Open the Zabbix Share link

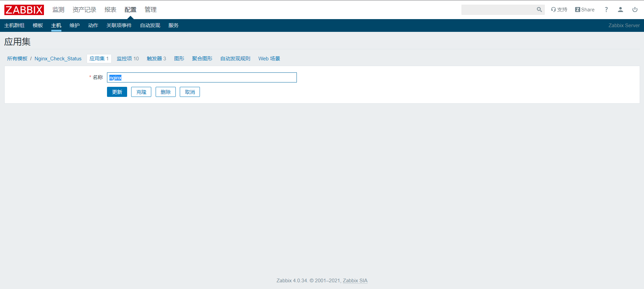(x=585, y=10)
